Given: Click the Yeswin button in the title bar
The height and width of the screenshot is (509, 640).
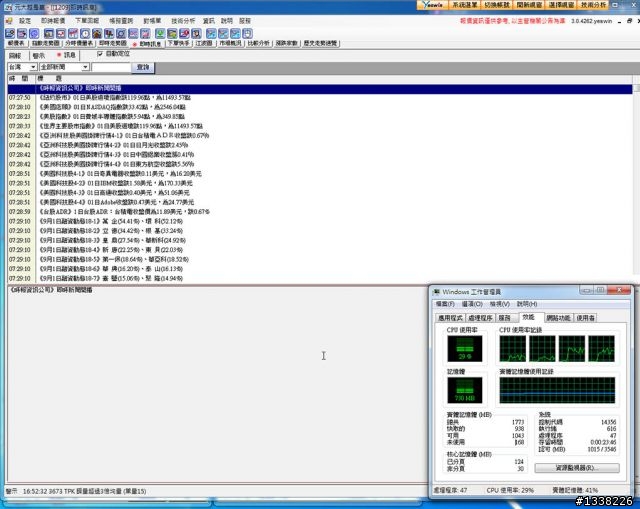Looking at the screenshot, I should [433, 5].
